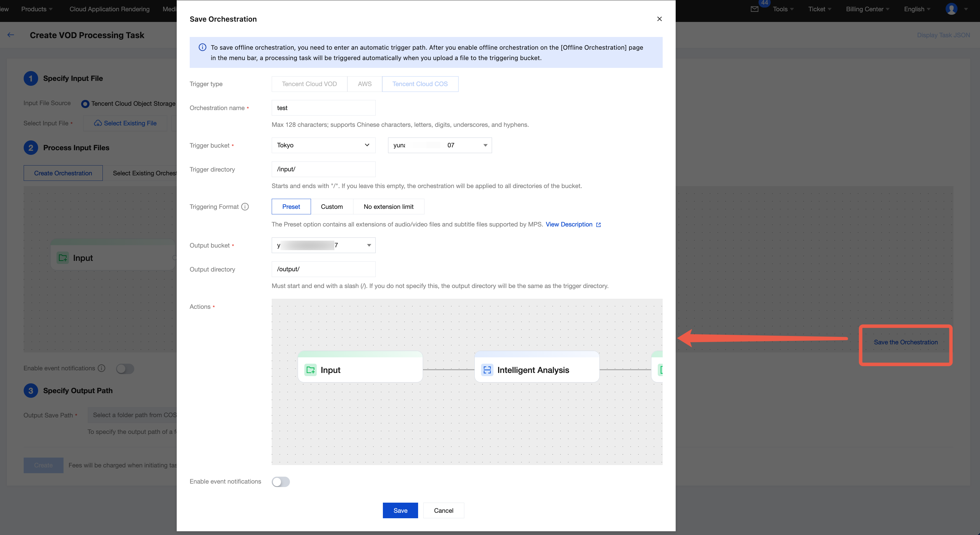This screenshot has width=980, height=535.
Task: Close the Save Orchestration dialog
Action: click(659, 19)
